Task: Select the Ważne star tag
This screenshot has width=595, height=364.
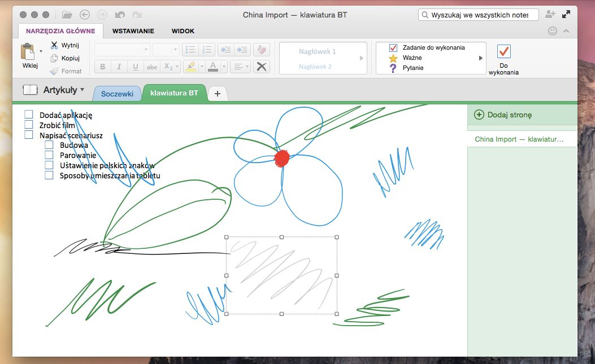Action: point(405,58)
